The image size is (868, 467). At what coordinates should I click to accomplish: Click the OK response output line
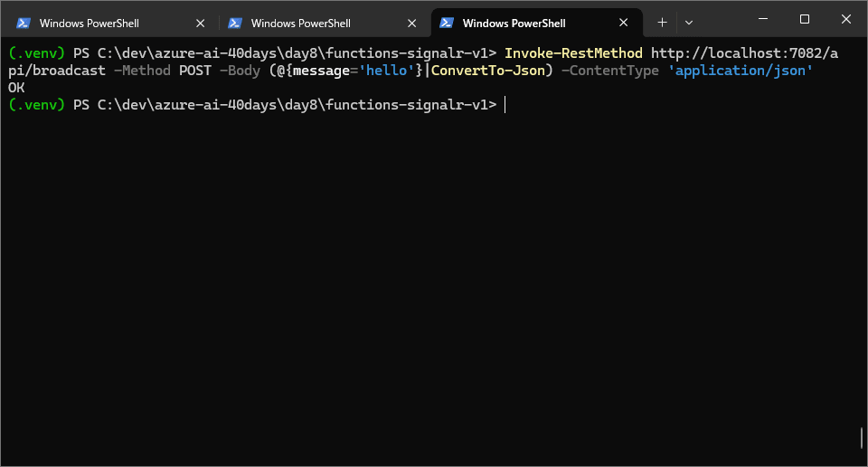coord(16,88)
